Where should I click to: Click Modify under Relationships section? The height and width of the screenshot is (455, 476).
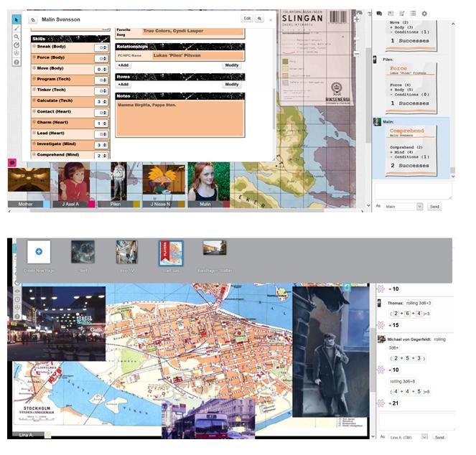pyautogui.click(x=231, y=65)
